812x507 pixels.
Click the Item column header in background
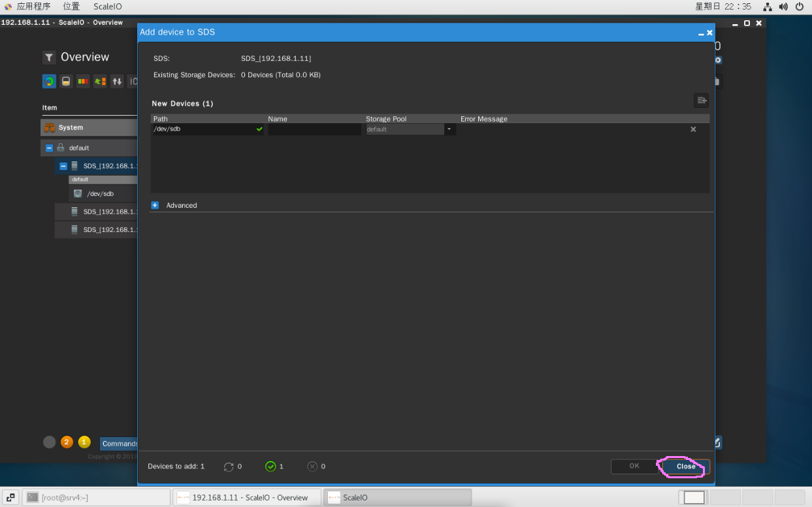(50, 108)
